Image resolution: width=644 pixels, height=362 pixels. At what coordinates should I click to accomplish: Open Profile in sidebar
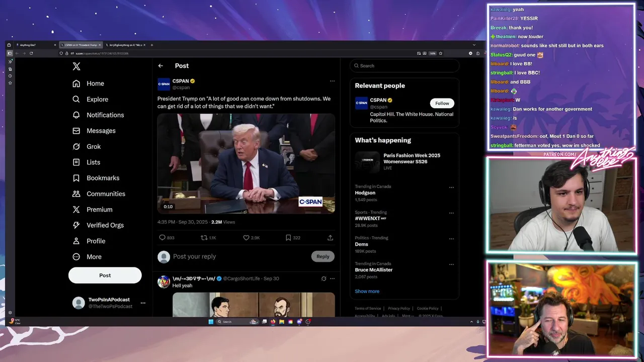[x=89, y=241]
